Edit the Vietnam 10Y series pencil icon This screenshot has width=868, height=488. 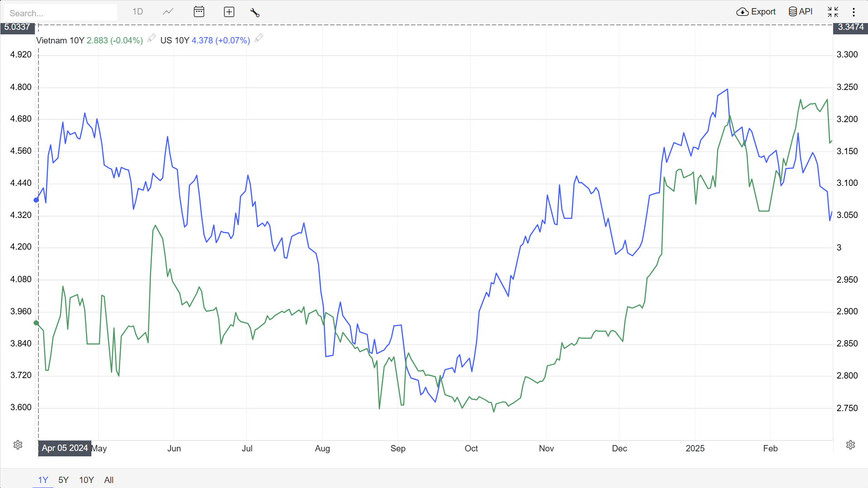pos(152,38)
